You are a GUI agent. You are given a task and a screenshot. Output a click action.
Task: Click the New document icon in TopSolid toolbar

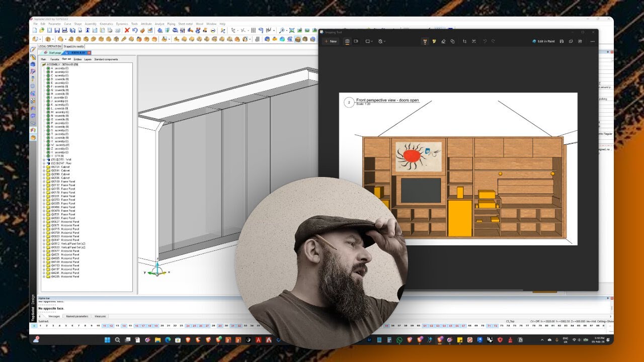(35, 30)
